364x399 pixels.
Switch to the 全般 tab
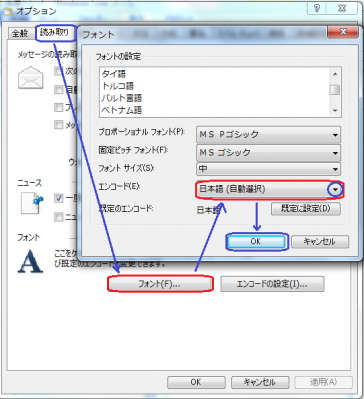(20, 34)
